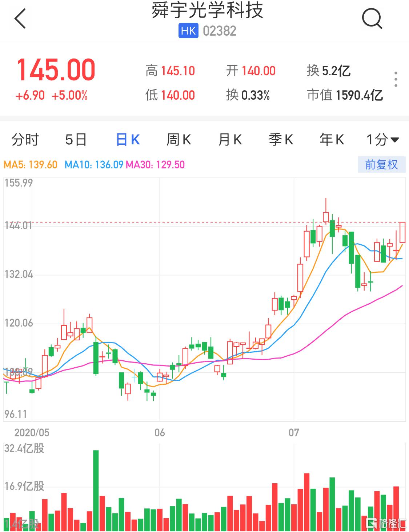Open the 月K monthly chart tab
This screenshot has height=532, width=409.
[230, 140]
